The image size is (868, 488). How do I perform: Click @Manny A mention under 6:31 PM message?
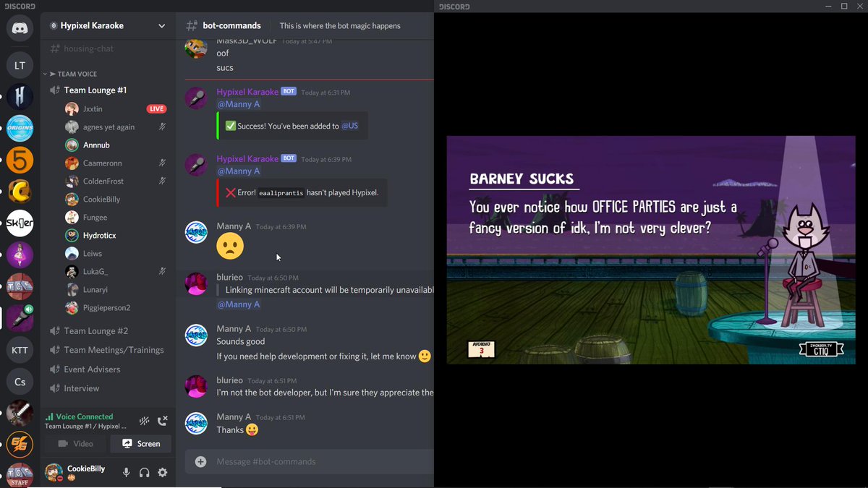click(x=239, y=104)
